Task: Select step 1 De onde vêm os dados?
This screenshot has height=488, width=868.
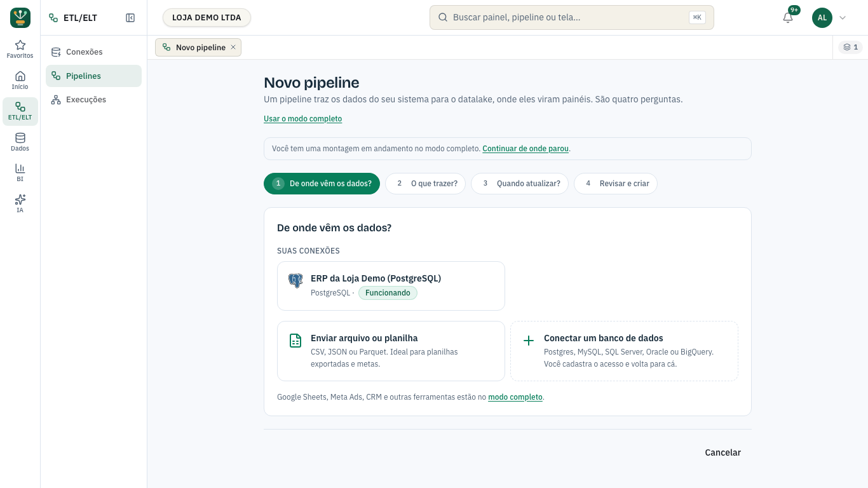Action: tap(322, 184)
